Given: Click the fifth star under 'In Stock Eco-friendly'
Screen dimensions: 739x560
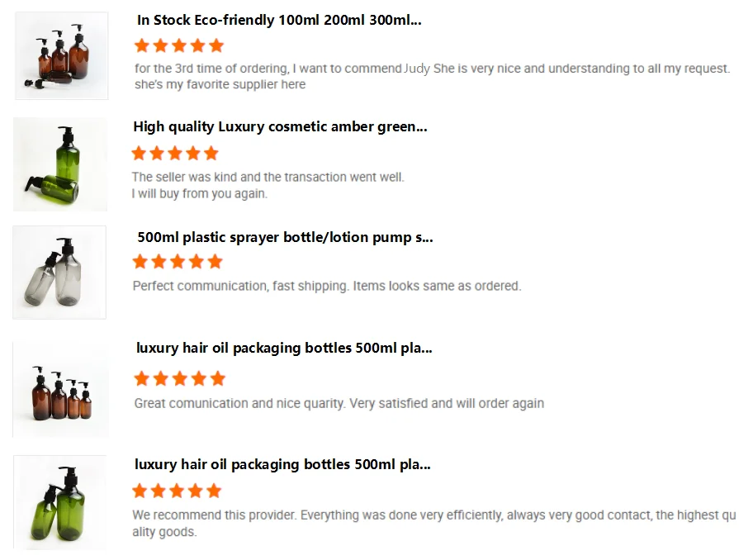Looking at the screenshot, I should (216, 45).
